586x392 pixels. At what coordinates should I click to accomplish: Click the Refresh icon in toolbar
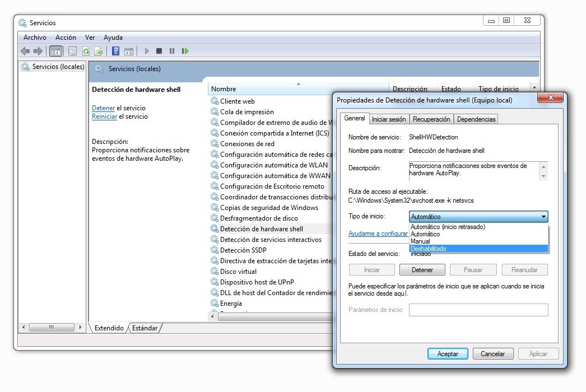86,51
